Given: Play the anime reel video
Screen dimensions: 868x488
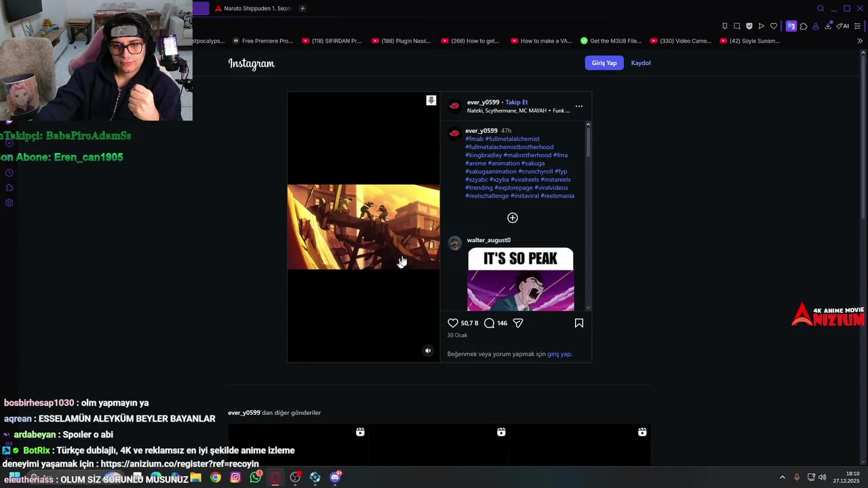Looking at the screenshot, I should 363,227.
